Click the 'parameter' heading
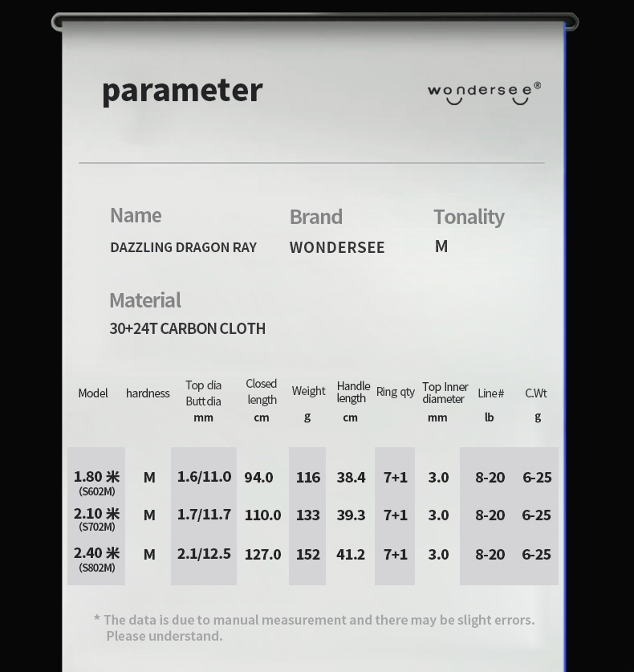 coord(182,91)
